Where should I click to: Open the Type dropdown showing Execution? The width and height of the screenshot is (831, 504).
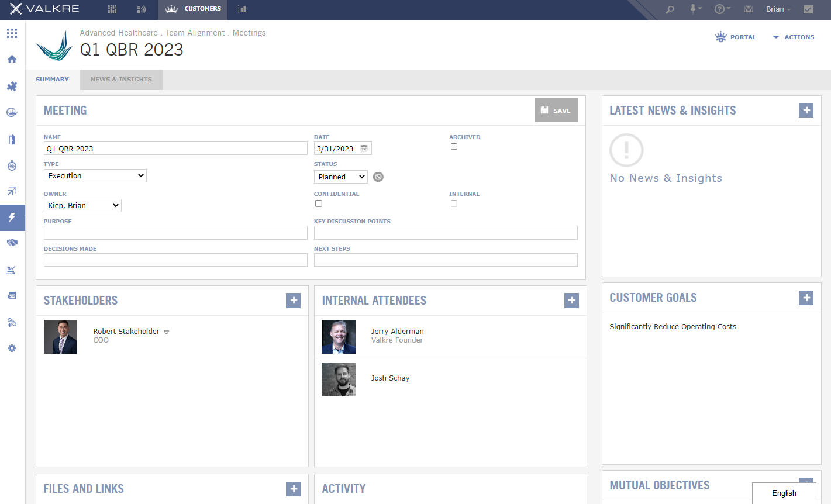click(95, 176)
